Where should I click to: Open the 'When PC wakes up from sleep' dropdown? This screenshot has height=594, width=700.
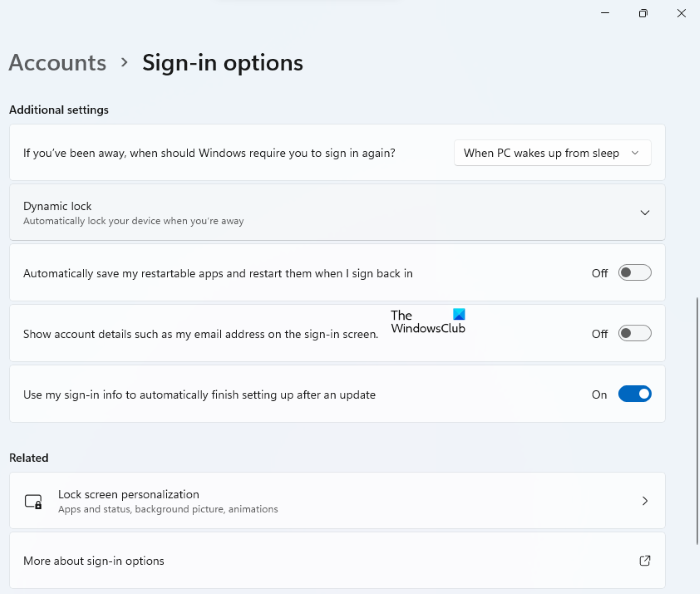[x=552, y=153]
